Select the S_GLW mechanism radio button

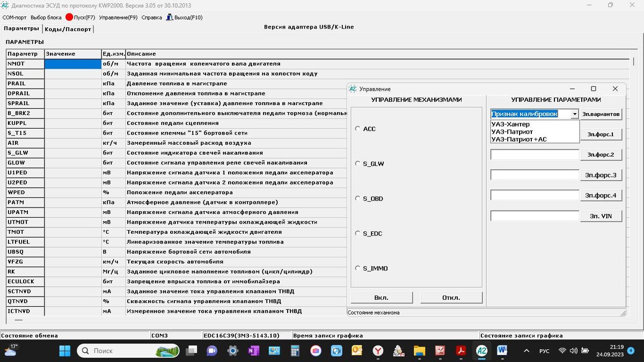tap(358, 164)
